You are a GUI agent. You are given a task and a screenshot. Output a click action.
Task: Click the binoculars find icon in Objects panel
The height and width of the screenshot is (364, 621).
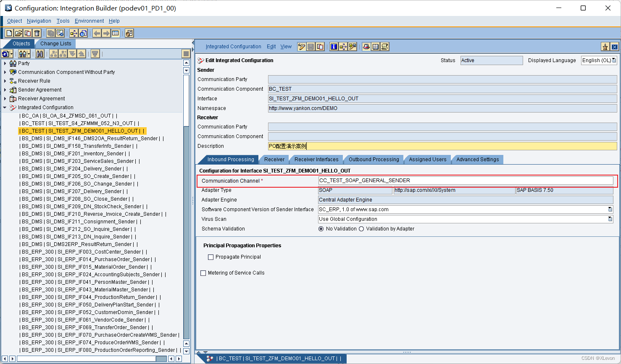pos(40,54)
